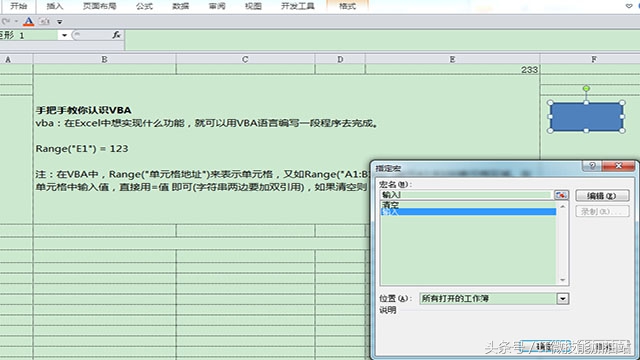Select the 公式 ribbon tab
The width and height of the screenshot is (640, 360).
point(144,6)
